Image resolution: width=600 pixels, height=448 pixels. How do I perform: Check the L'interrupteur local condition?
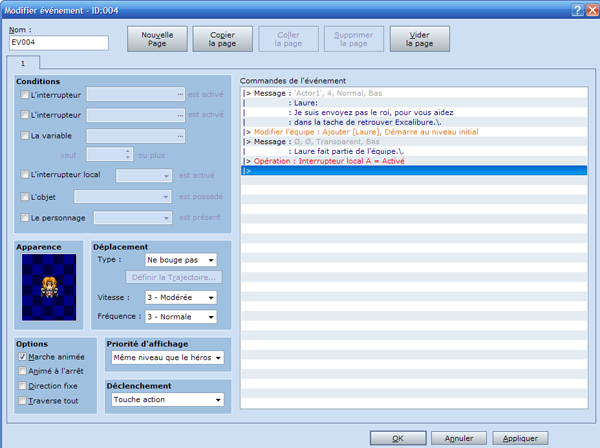(24, 174)
